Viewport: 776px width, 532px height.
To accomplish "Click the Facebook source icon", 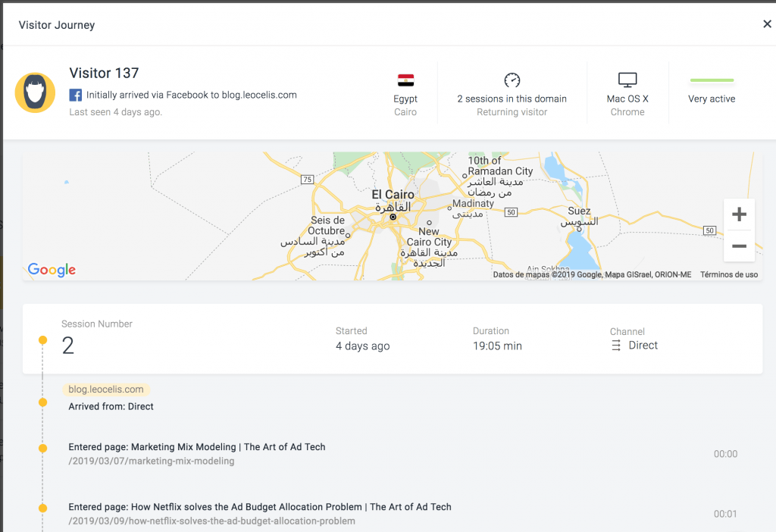I will 75,95.
